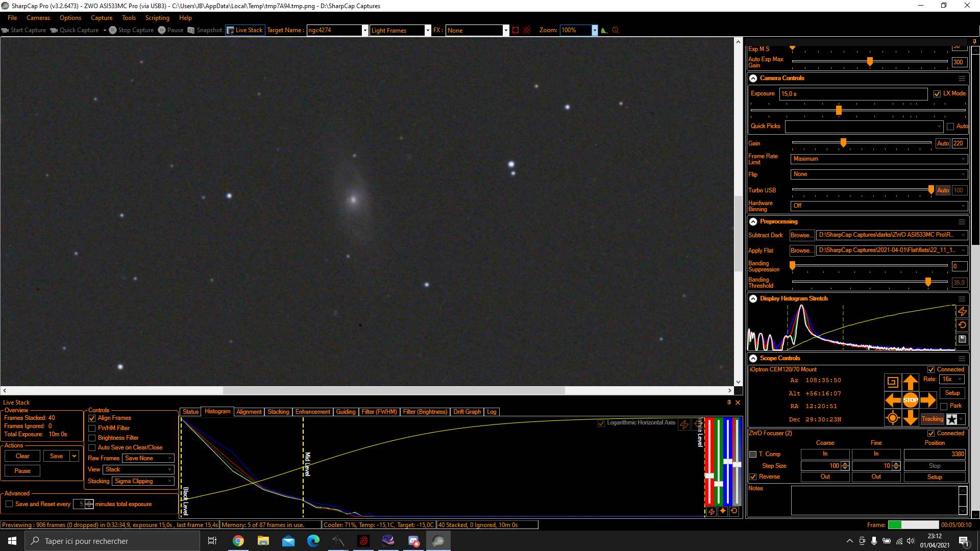Close the Live Stack panel
Screen dimensions: 980x551
click(738, 403)
